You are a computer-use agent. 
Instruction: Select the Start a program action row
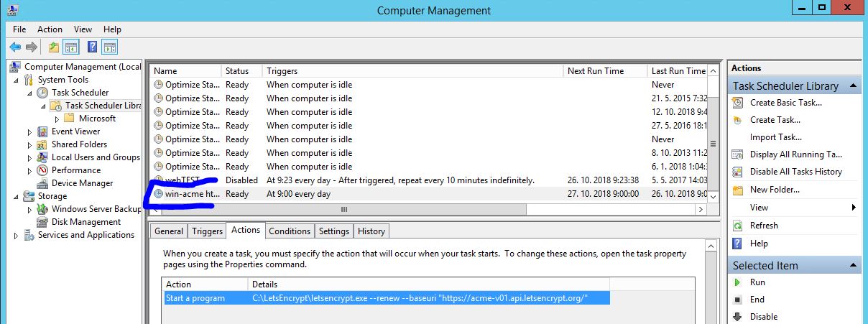[x=387, y=298]
